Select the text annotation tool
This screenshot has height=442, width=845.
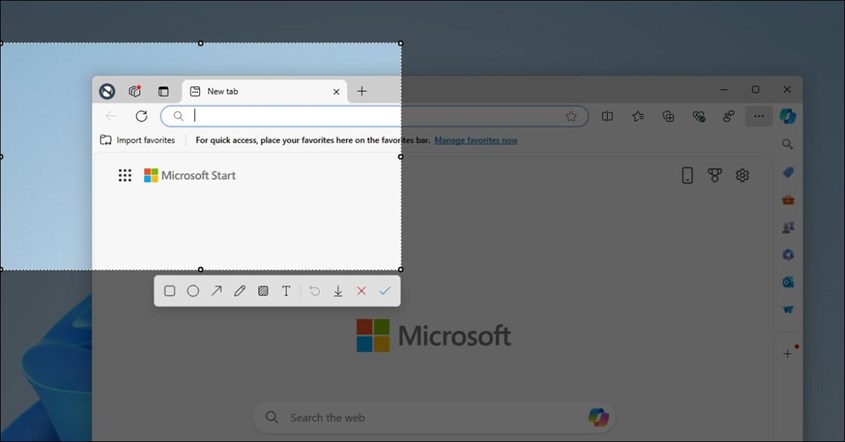pyautogui.click(x=286, y=291)
